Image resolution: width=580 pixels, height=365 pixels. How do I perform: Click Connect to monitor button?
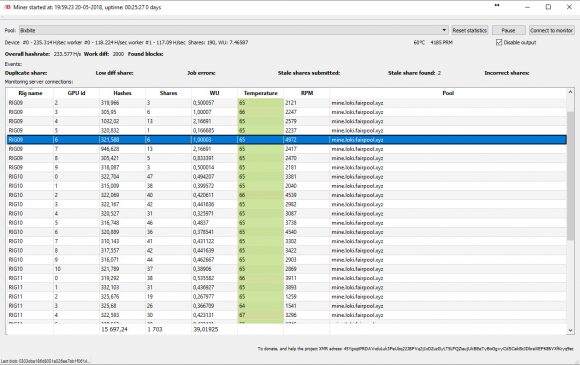tap(551, 30)
